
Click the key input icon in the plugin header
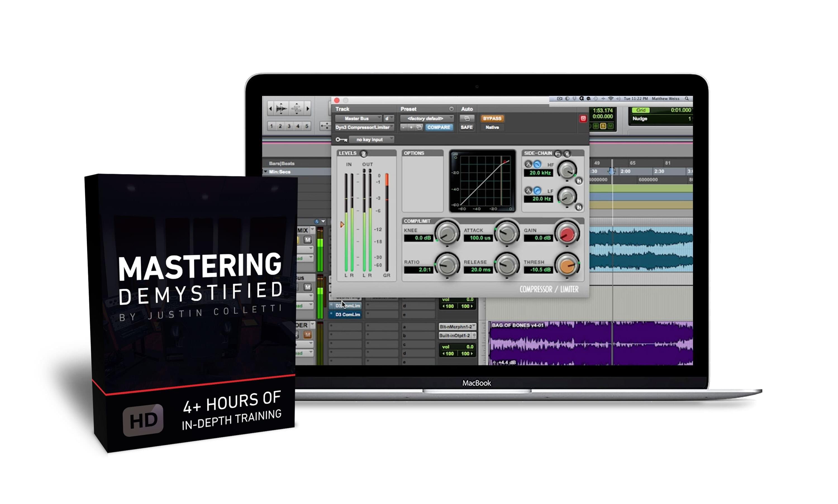point(341,140)
